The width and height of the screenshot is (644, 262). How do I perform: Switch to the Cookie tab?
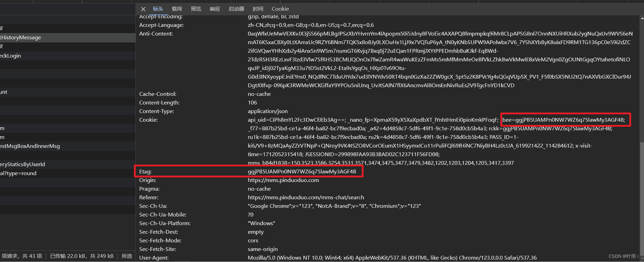tap(280, 9)
